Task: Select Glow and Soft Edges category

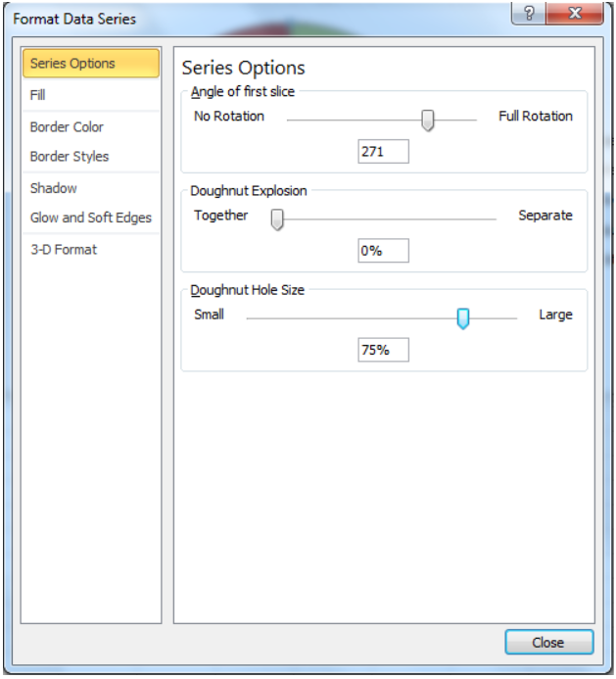Action: point(91,218)
